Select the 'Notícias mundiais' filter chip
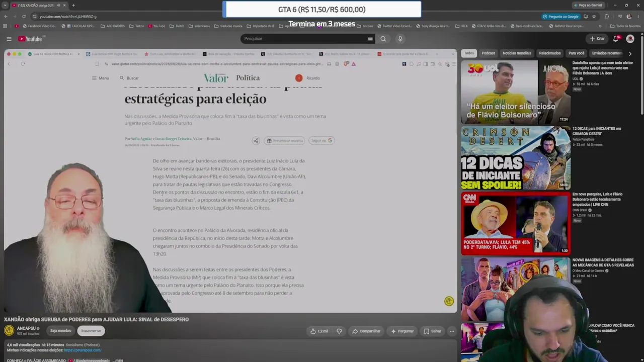 pyautogui.click(x=517, y=53)
